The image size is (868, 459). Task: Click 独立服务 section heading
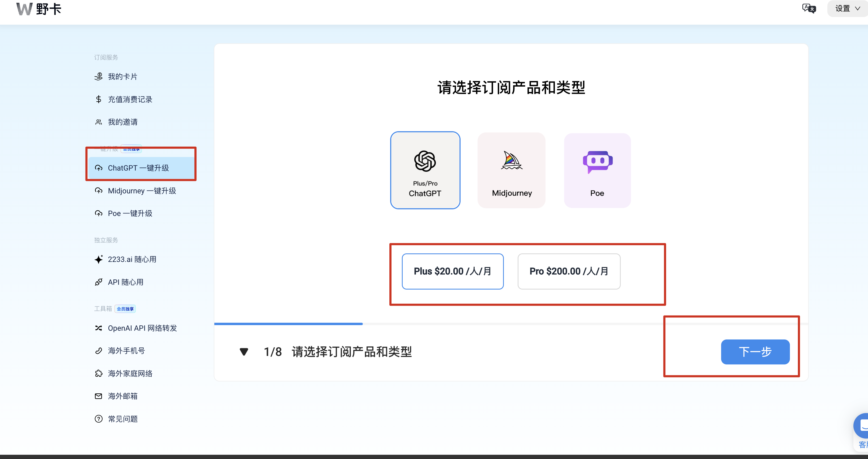point(106,240)
